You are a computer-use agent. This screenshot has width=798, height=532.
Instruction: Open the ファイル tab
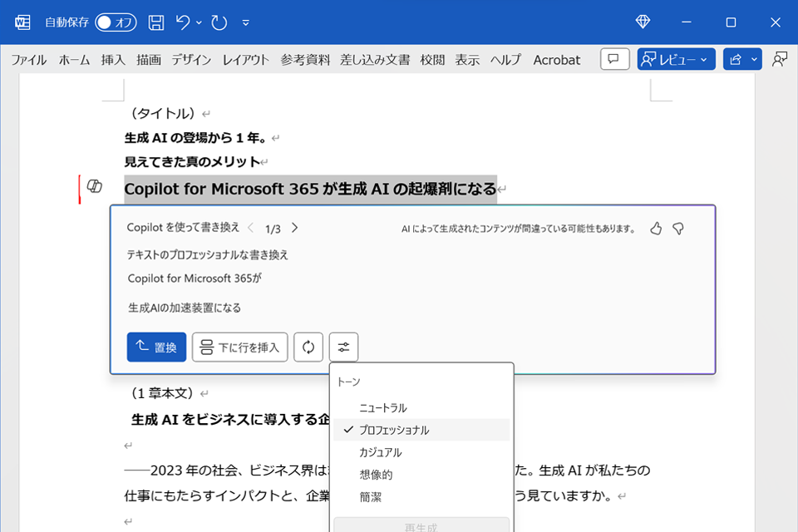click(29, 60)
